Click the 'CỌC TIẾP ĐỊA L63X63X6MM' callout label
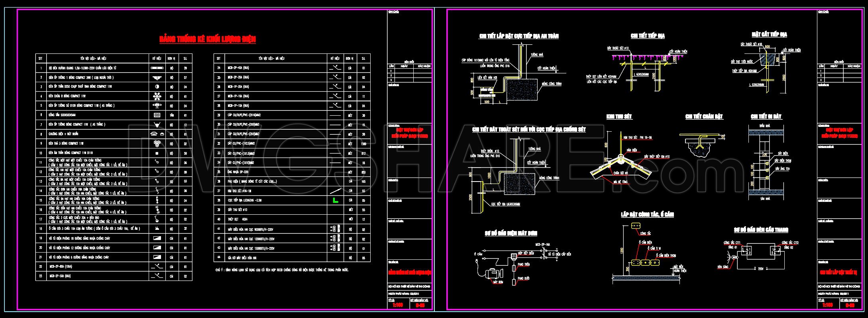This screenshot has height=318, width=868. tap(505, 204)
